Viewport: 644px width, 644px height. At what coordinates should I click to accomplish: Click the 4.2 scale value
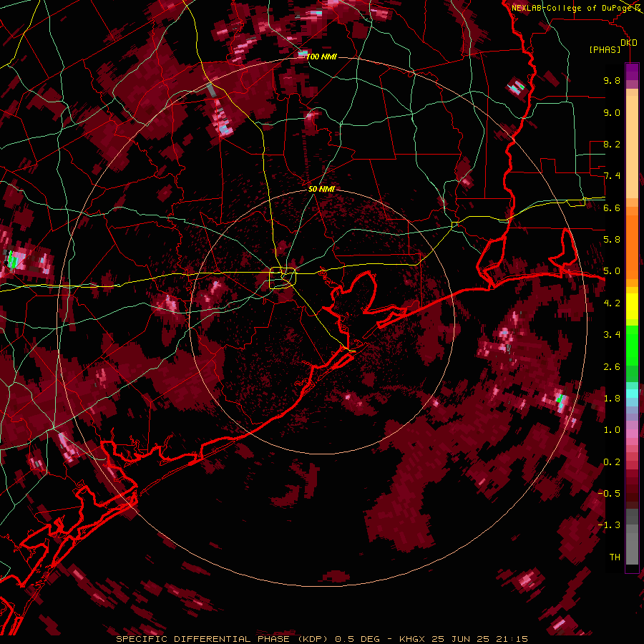pyautogui.click(x=612, y=303)
